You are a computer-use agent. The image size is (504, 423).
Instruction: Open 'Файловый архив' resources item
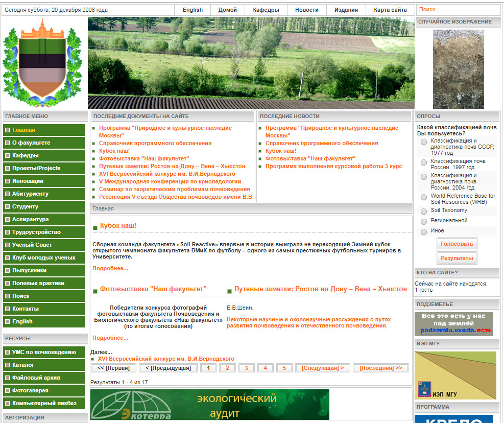(x=44, y=378)
